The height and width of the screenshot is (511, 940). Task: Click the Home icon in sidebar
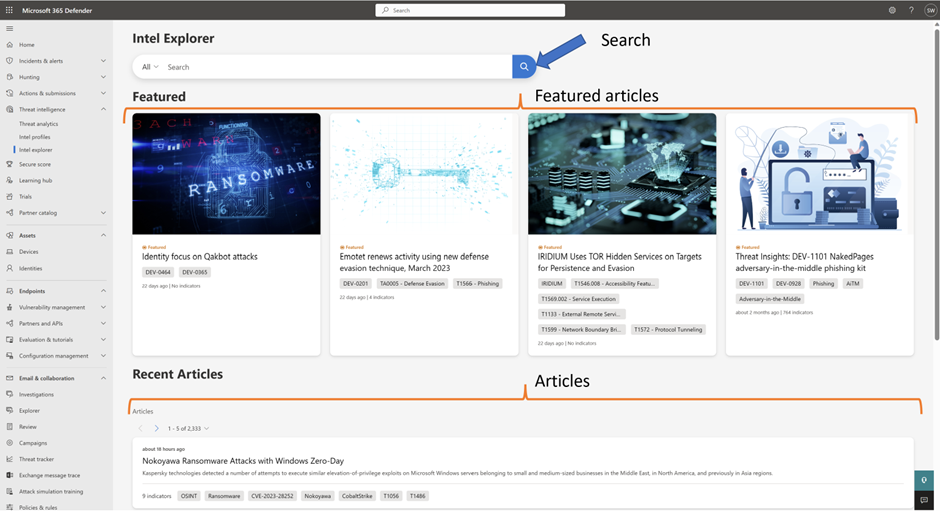click(x=10, y=45)
